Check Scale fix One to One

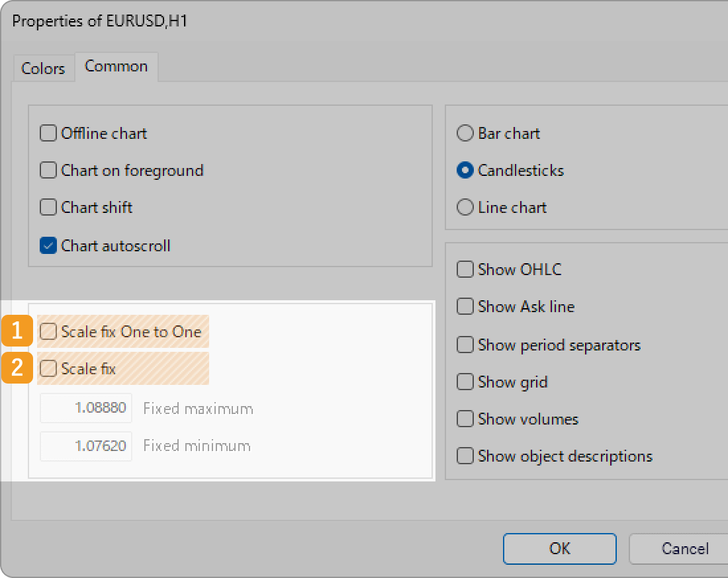click(48, 332)
